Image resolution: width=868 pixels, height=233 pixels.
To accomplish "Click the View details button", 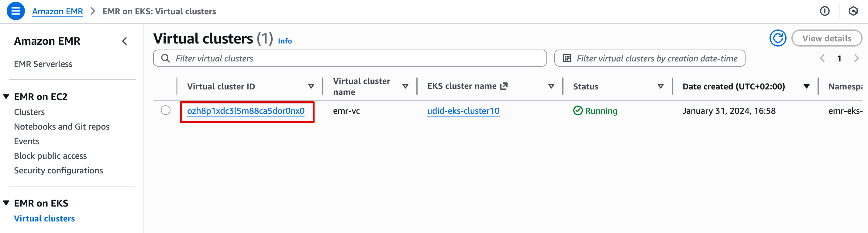I will [827, 38].
